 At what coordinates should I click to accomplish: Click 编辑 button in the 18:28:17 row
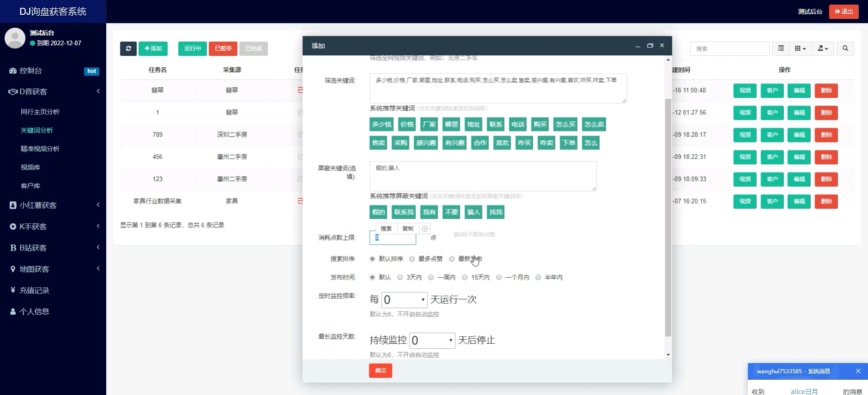coord(799,135)
